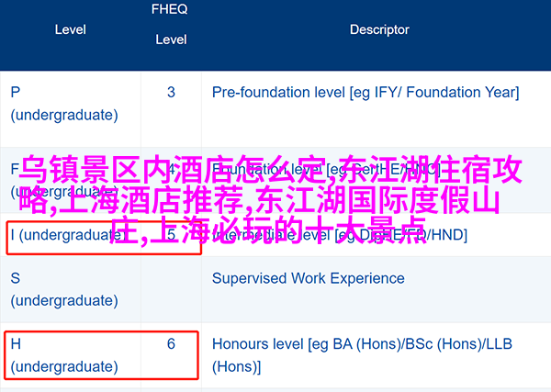
Task: Click the FHEQ Level column header
Action: [170, 24]
